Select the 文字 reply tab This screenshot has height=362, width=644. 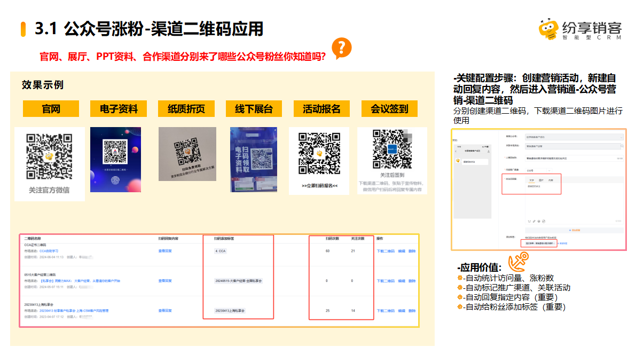point(531,180)
